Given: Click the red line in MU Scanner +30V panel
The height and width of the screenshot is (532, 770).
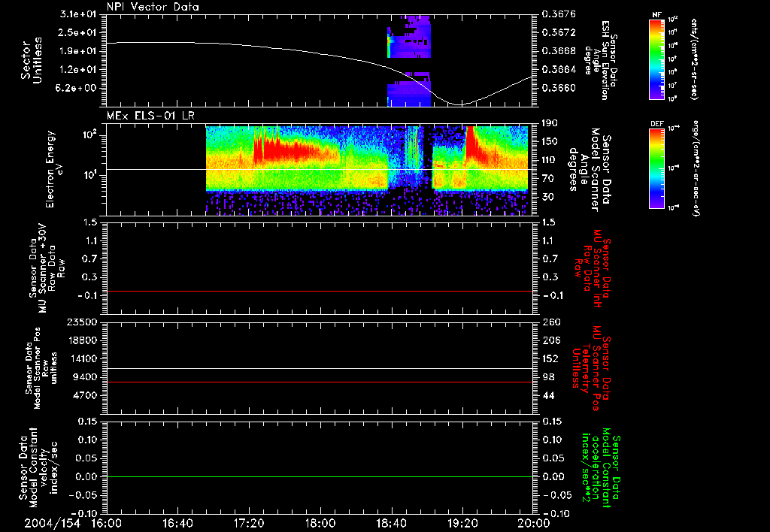Looking at the screenshot, I should tap(320, 291).
